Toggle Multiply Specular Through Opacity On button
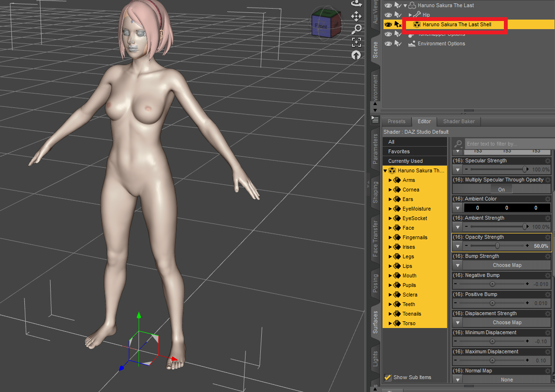This screenshot has height=392, width=555. click(x=502, y=189)
